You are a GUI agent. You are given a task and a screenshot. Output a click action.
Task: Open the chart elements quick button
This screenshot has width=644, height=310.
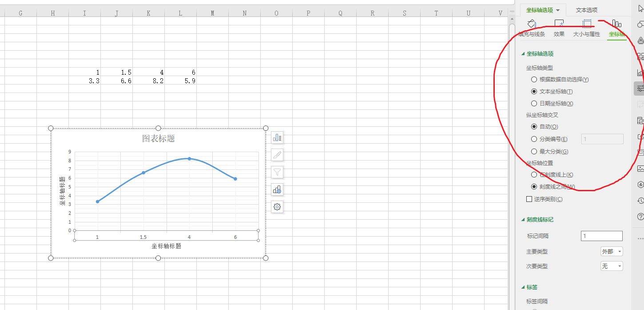coord(277,138)
